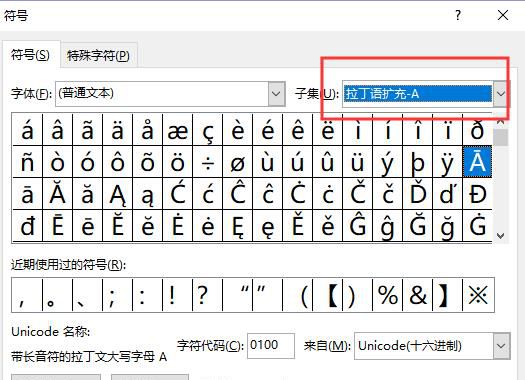Click the 字符代码(C) field showing 0100
Screen dimensions: 525x380
coord(271,346)
